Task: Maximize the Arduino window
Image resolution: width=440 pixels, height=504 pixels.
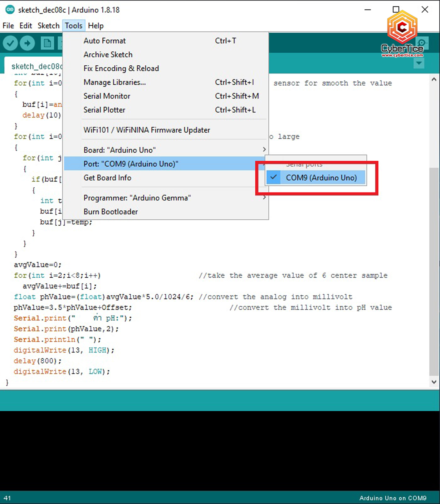Action: [x=396, y=10]
